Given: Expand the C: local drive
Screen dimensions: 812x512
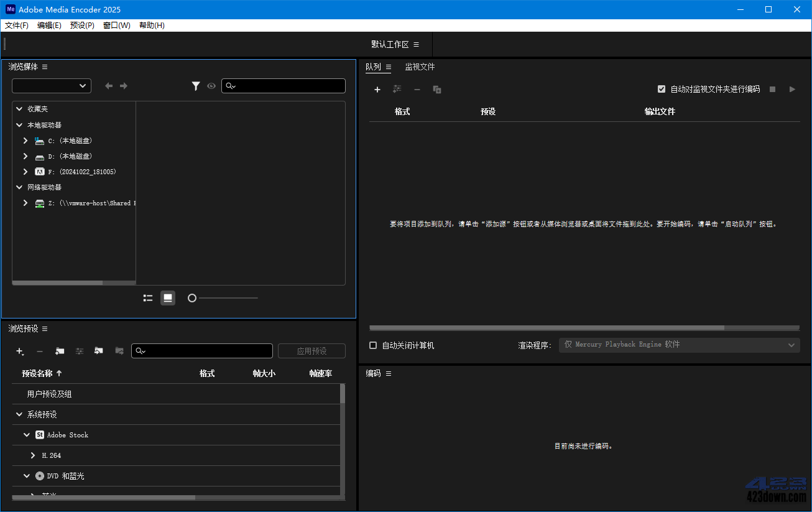Looking at the screenshot, I should point(25,141).
